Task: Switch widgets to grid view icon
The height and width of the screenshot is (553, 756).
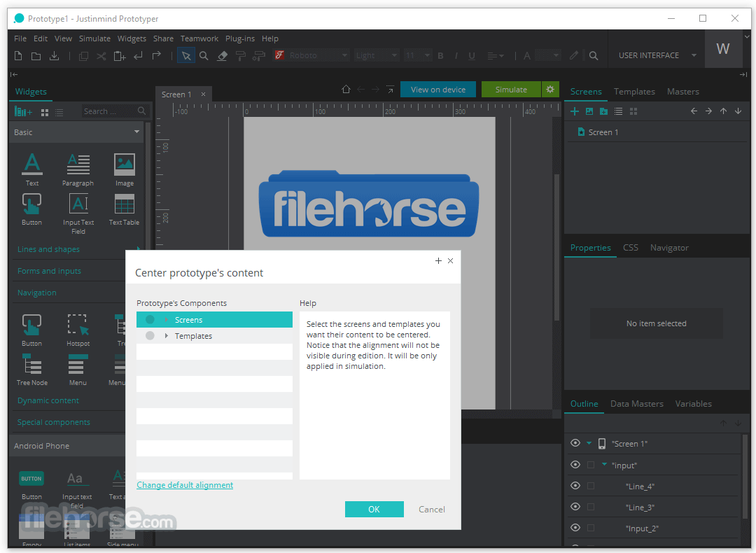Action: pyautogui.click(x=45, y=112)
